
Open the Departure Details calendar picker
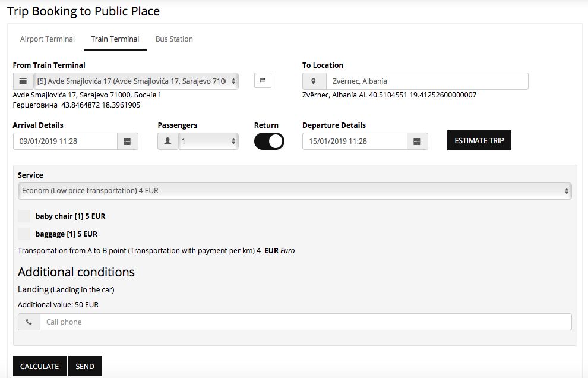(x=417, y=141)
